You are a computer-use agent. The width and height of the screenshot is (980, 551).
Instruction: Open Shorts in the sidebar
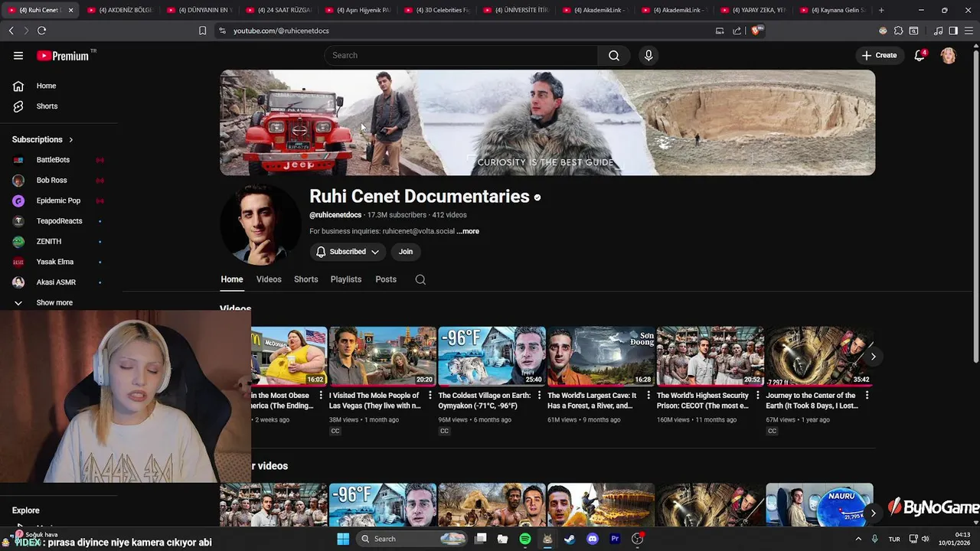(47, 106)
